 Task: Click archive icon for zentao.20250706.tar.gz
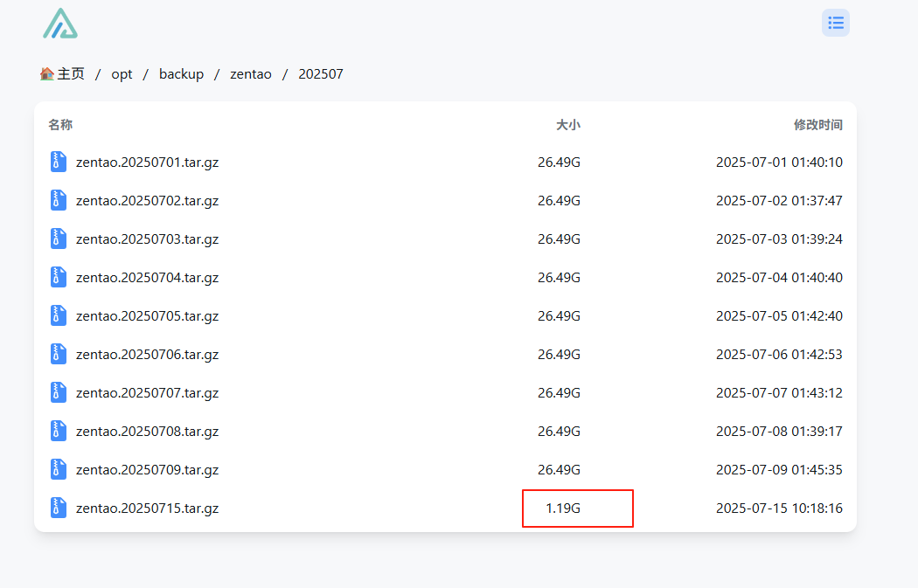(x=58, y=354)
